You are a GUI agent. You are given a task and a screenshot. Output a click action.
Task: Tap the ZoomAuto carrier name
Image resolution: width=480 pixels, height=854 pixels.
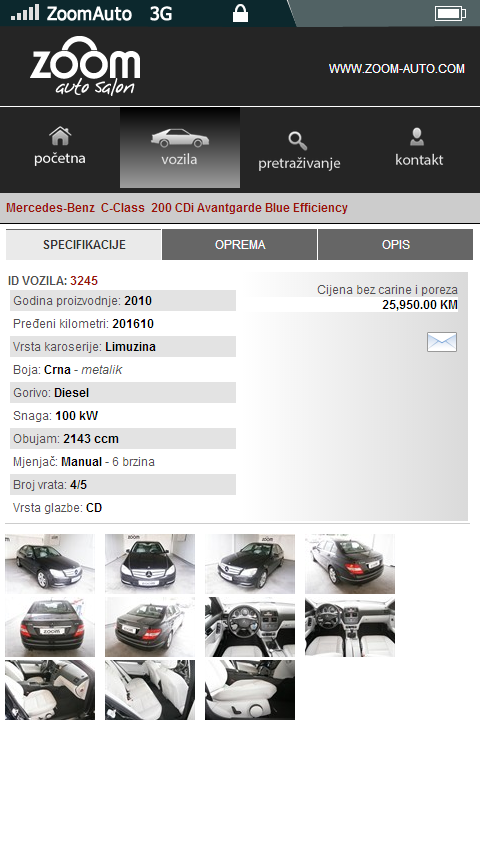click(x=89, y=14)
